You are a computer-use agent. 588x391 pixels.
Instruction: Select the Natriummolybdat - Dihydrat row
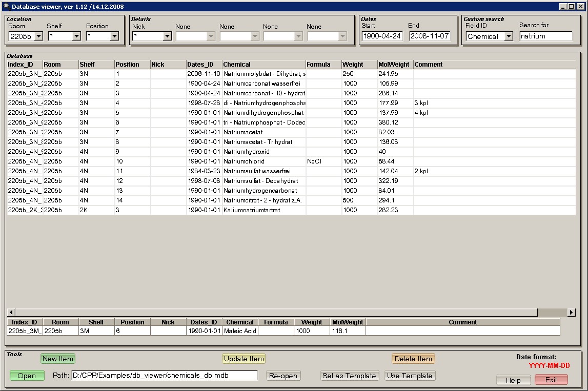(291, 74)
